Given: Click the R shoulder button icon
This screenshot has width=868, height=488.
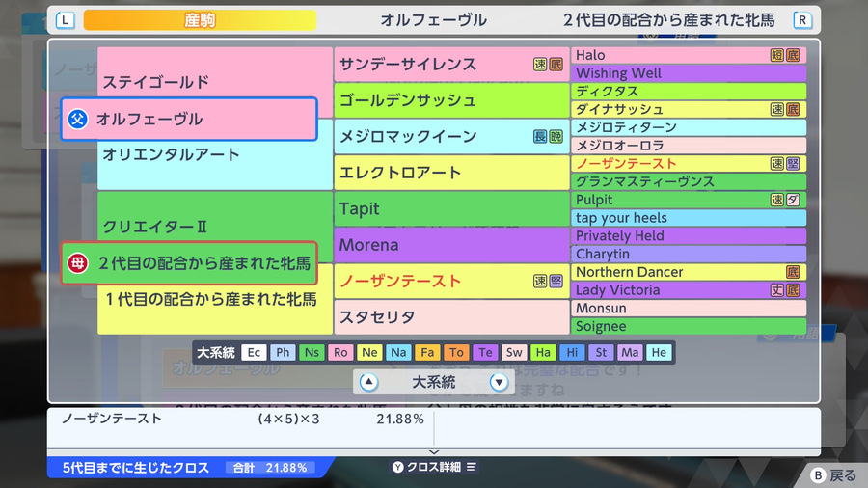Looking at the screenshot, I should point(802,20).
